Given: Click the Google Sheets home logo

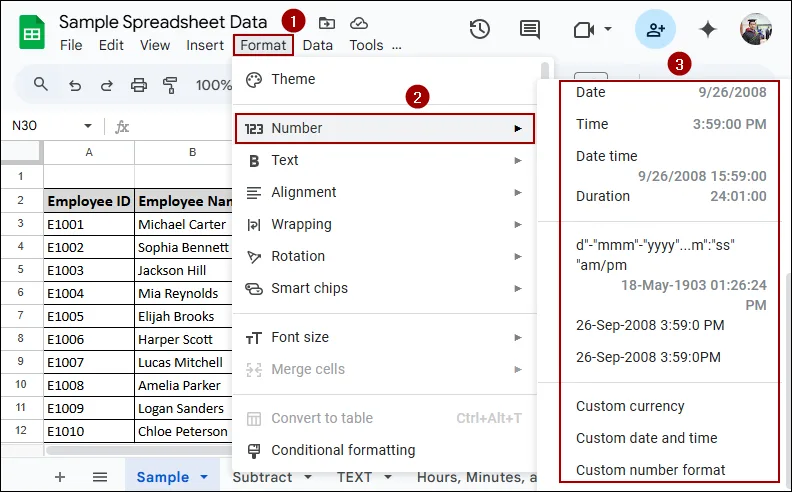Looking at the screenshot, I should pos(32,32).
